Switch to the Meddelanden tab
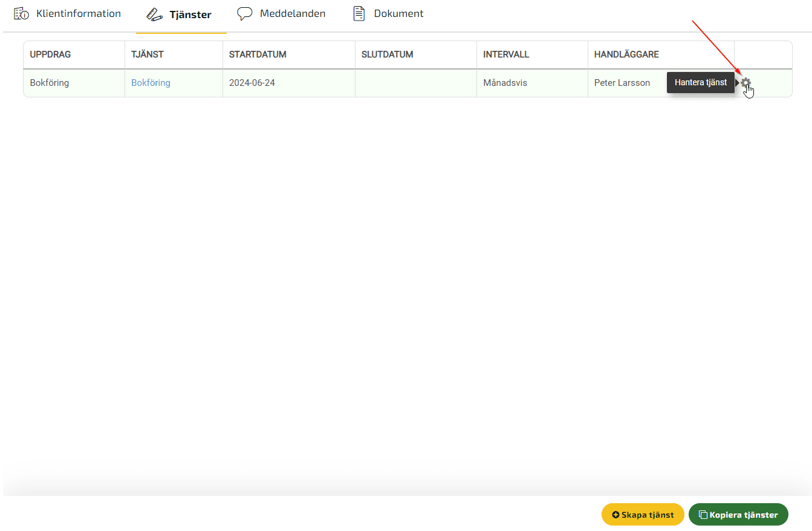The width and height of the screenshot is (812, 531). (x=281, y=13)
